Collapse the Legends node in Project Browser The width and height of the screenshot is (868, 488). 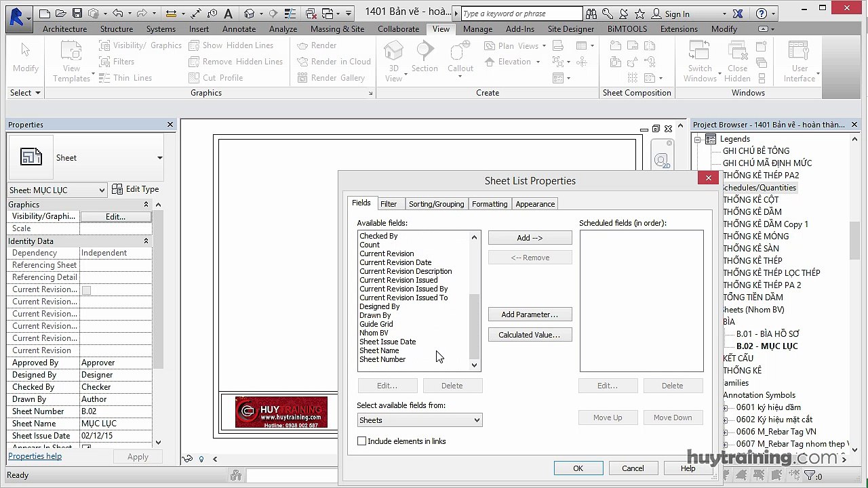click(x=696, y=139)
